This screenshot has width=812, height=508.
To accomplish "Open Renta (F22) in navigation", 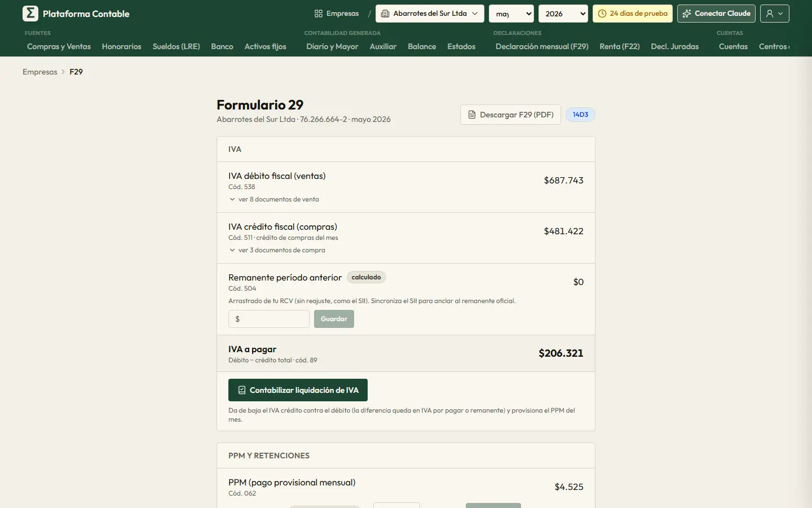I will [619, 46].
